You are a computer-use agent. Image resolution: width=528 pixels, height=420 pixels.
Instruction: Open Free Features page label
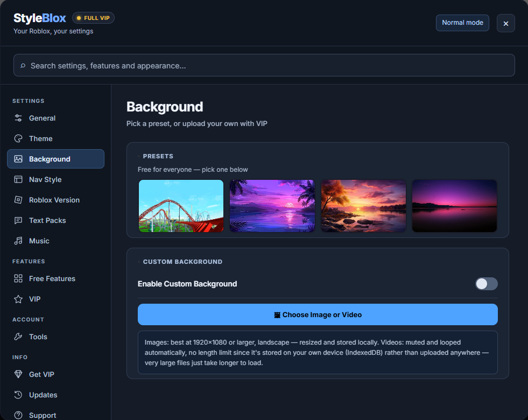click(x=52, y=278)
